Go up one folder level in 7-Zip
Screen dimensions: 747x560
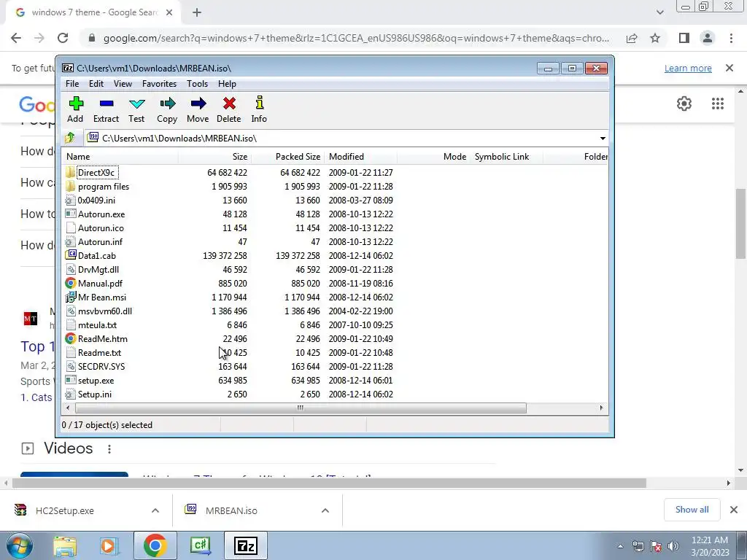tap(70, 138)
